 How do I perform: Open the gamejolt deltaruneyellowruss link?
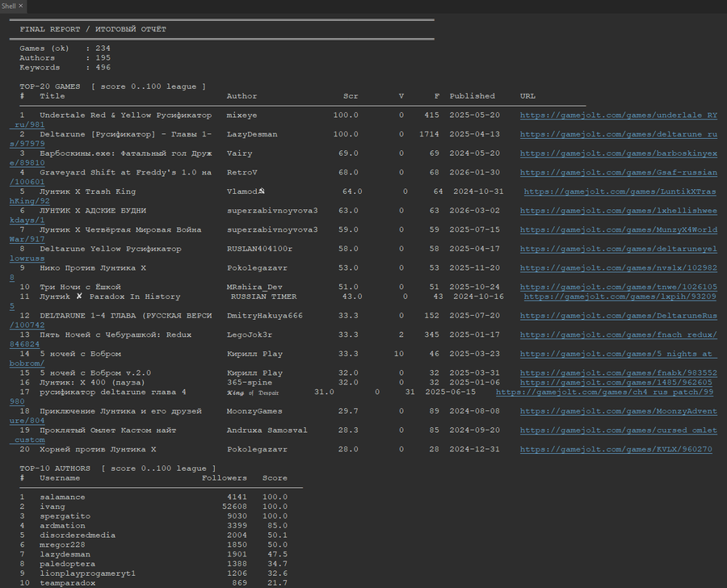tap(619, 249)
